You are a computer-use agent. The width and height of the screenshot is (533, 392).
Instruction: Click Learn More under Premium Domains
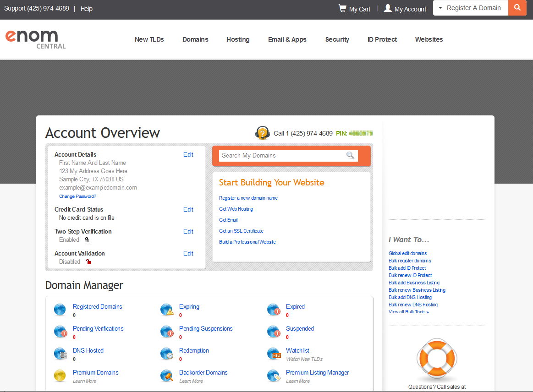(x=84, y=381)
